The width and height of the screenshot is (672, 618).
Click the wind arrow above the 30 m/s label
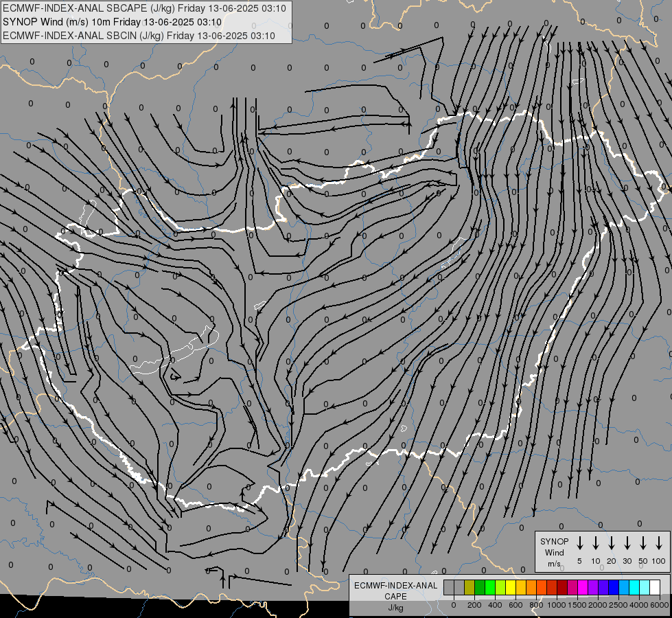point(627,543)
